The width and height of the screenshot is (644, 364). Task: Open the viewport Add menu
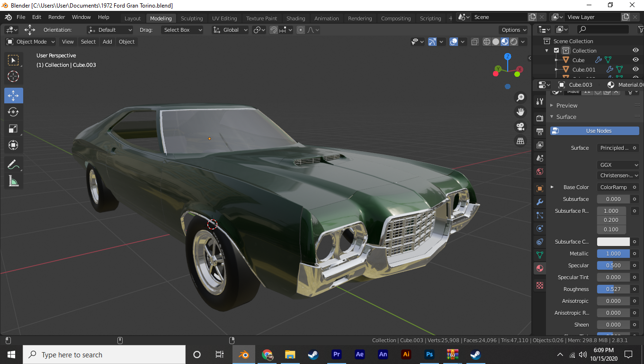point(107,42)
